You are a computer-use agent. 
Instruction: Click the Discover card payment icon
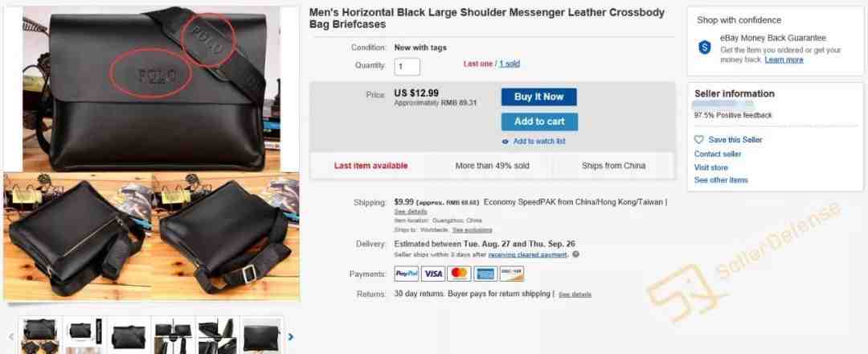click(x=511, y=274)
